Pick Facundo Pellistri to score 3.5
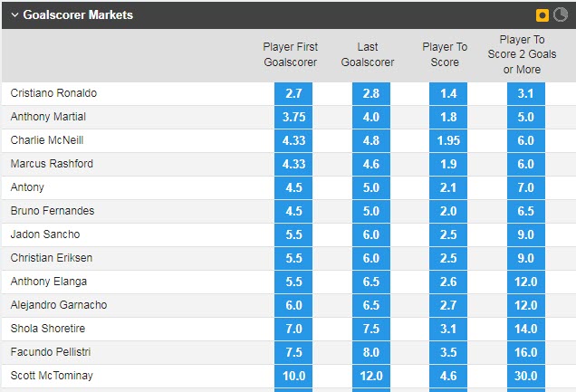This screenshot has height=392, width=576. pos(449,352)
